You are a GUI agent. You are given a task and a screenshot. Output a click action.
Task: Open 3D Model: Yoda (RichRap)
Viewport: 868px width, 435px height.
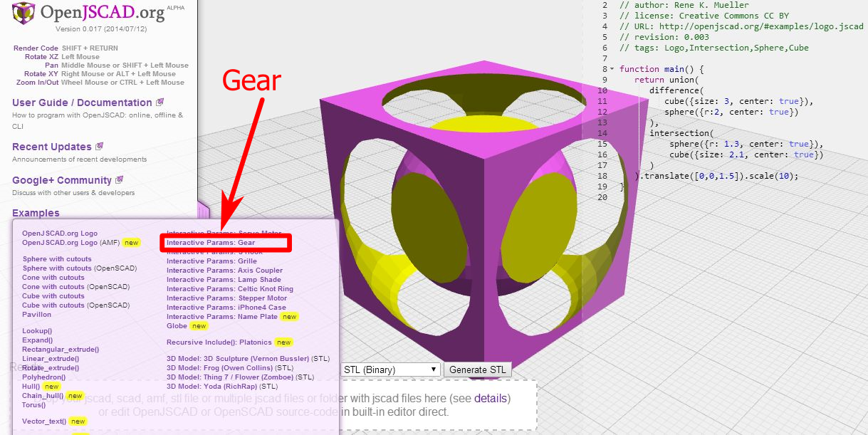pos(222,387)
